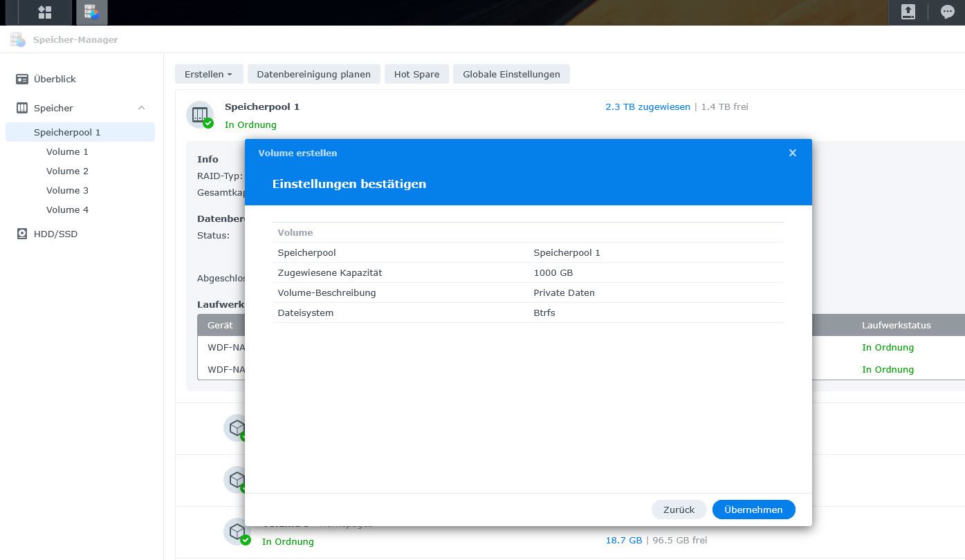Open the main menu grid icon
Screen dimensions: 965x560
point(45,12)
